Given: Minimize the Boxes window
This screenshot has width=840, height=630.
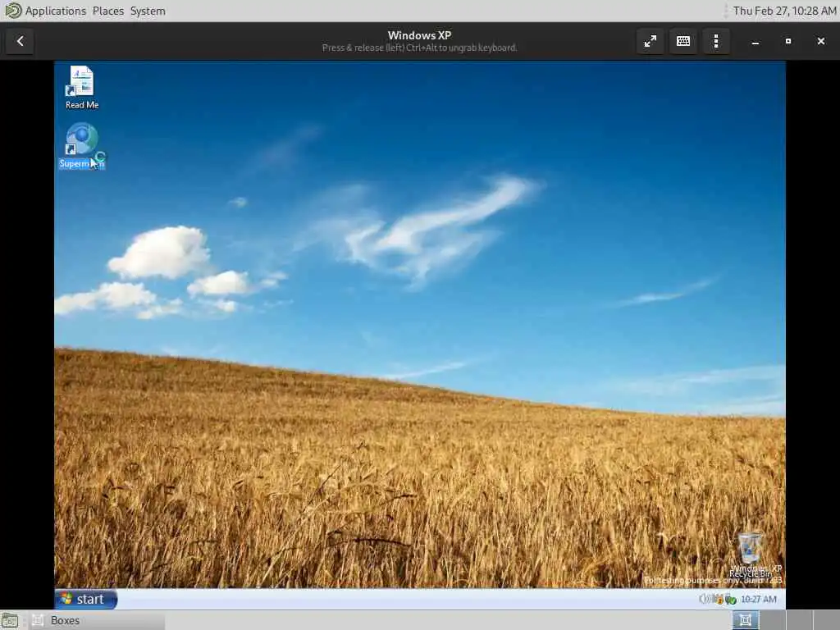Looking at the screenshot, I should [756, 41].
